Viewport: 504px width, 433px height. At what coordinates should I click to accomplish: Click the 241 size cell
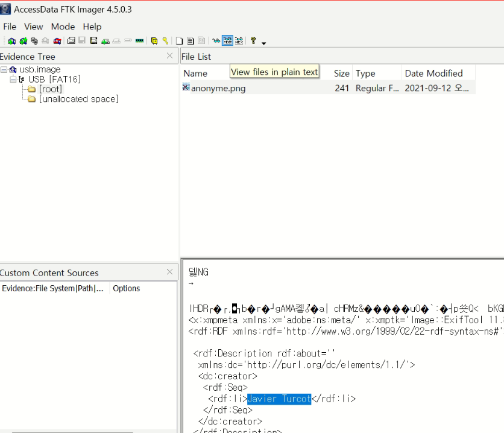342,88
